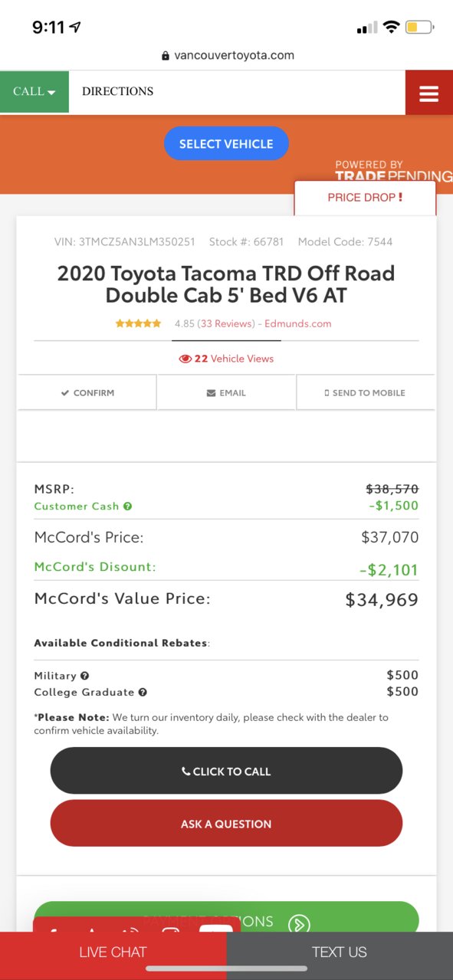Viewport: 453px width, 980px height.
Task: Open the red hamburger menu
Action: 429,93
